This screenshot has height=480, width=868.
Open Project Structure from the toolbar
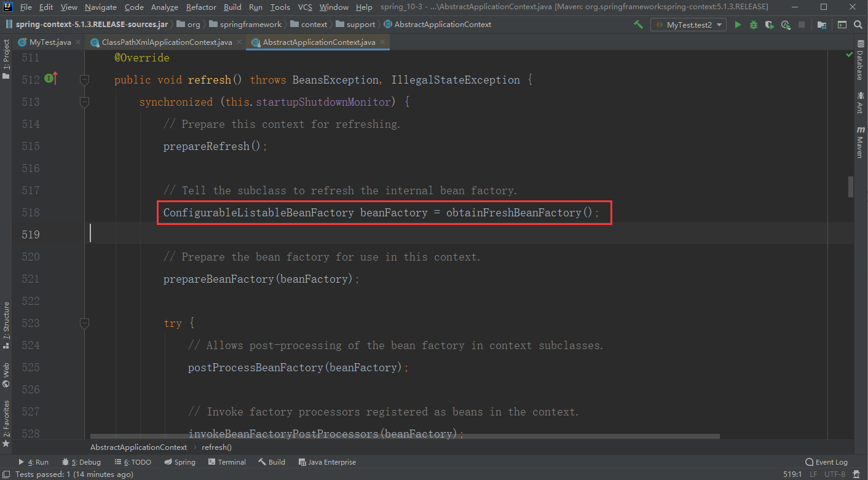click(822, 25)
